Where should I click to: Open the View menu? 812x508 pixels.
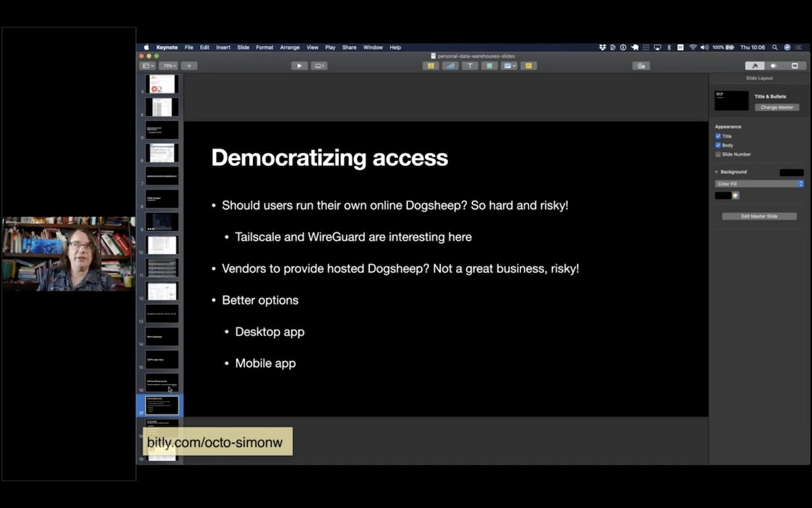(313, 47)
